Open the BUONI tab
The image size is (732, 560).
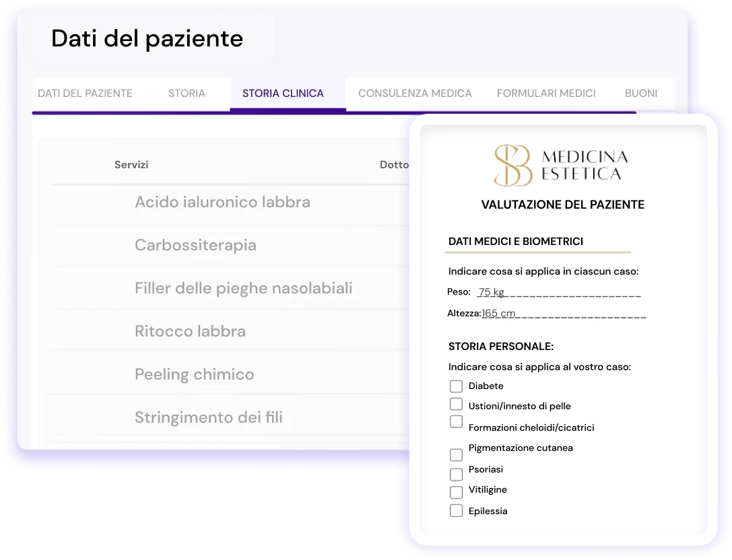point(641,94)
